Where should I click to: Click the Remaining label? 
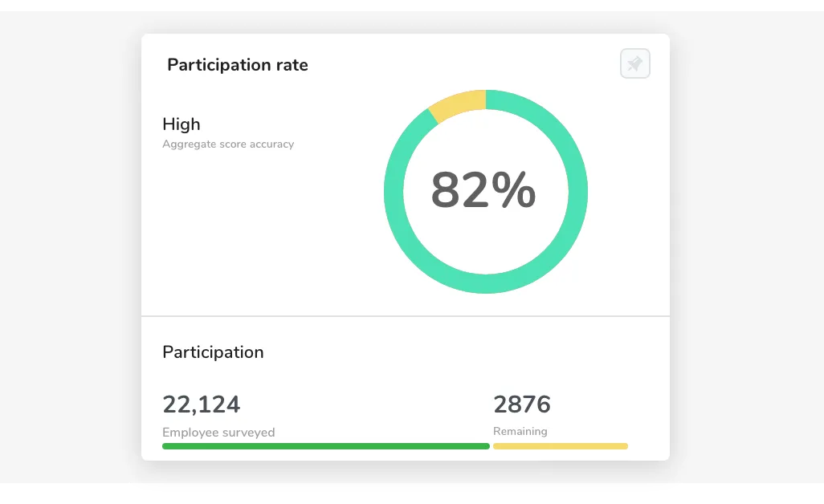520,431
